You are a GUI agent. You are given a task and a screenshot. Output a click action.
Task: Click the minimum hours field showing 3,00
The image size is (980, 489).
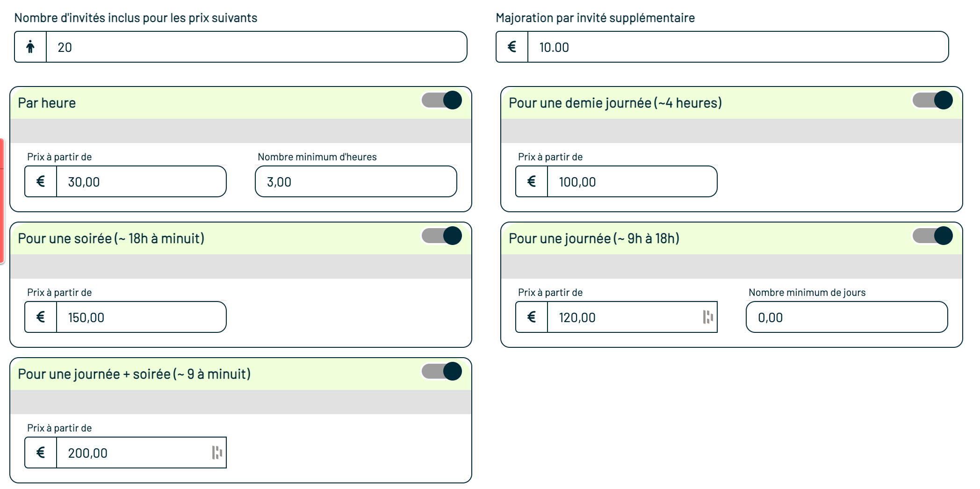[x=356, y=181]
